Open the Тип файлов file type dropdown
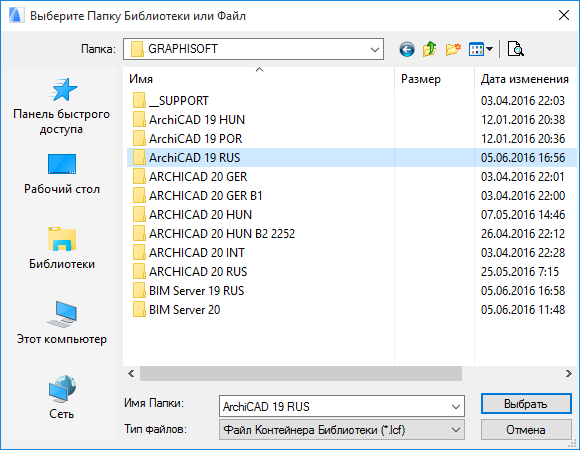Image resolution: width=580 pixels, height=450 pixels. 342,430
